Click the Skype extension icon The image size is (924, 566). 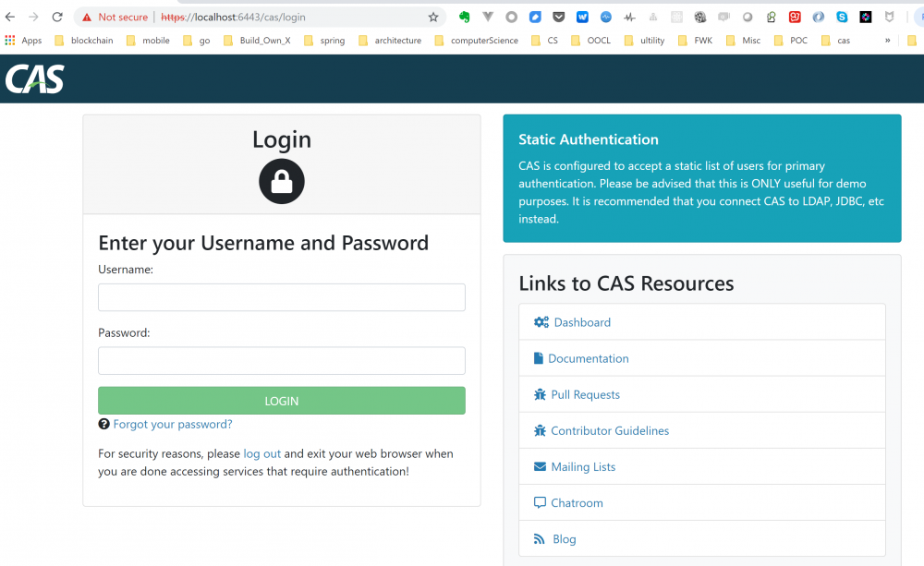tap(842, 17)
